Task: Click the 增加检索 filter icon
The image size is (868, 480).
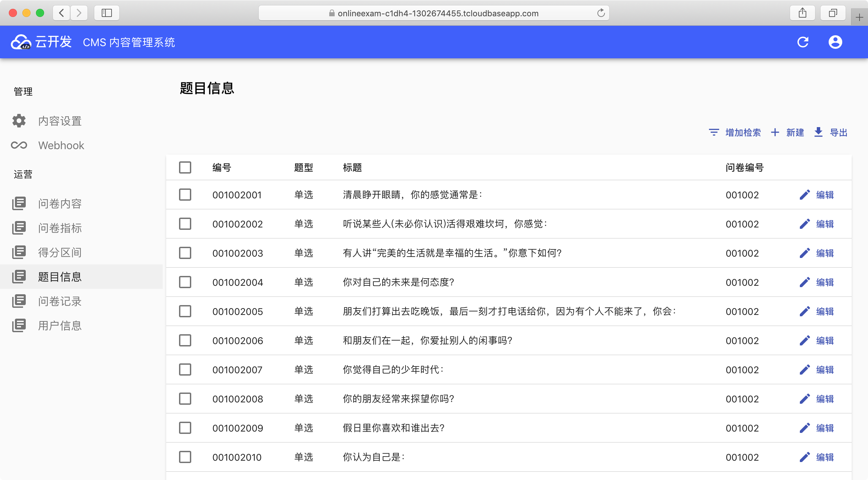Action: (714, 133)
